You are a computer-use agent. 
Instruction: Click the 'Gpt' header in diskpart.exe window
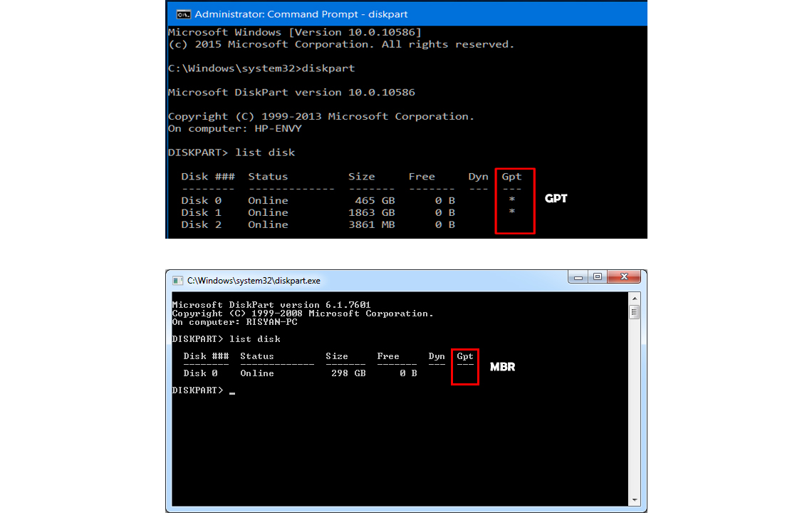click(x=465, y=356)
